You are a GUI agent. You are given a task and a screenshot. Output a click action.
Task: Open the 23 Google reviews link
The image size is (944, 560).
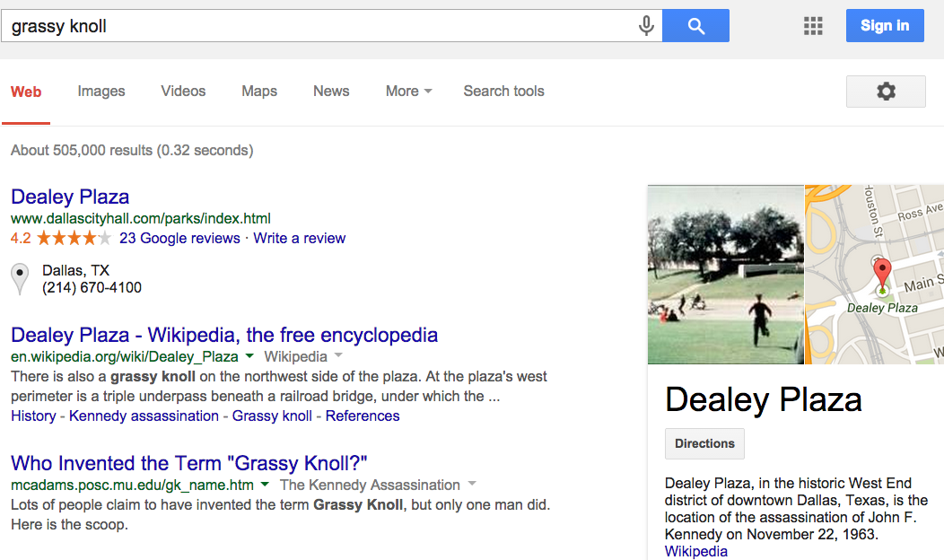pos(179,239)
